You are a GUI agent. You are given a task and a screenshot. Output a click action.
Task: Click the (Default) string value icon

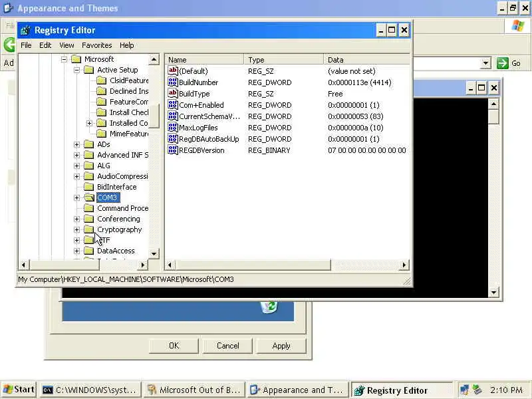[x=173, y=70]
